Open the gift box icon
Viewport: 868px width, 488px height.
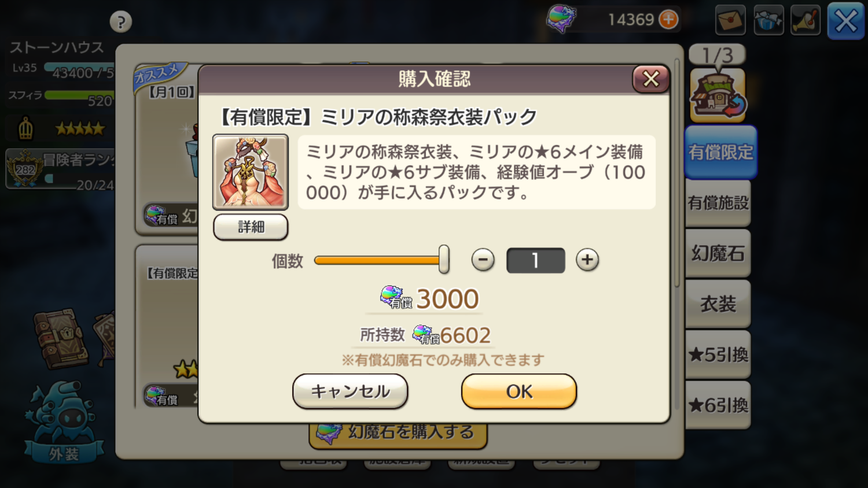coord(768,20)
